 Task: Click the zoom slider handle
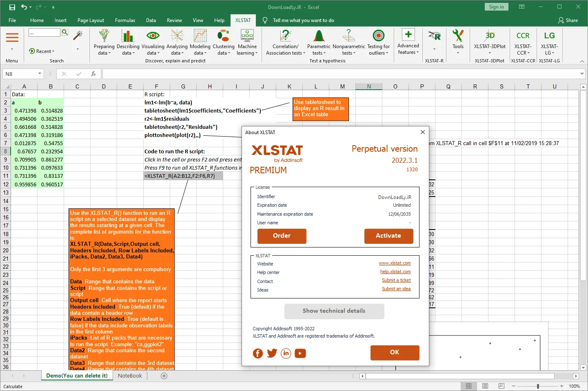pos(538,386)
